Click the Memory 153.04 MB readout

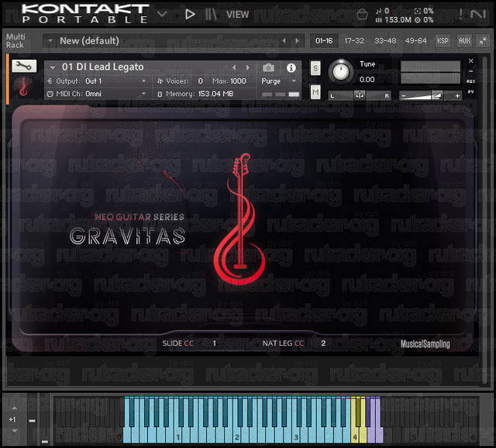click(200, 94)
